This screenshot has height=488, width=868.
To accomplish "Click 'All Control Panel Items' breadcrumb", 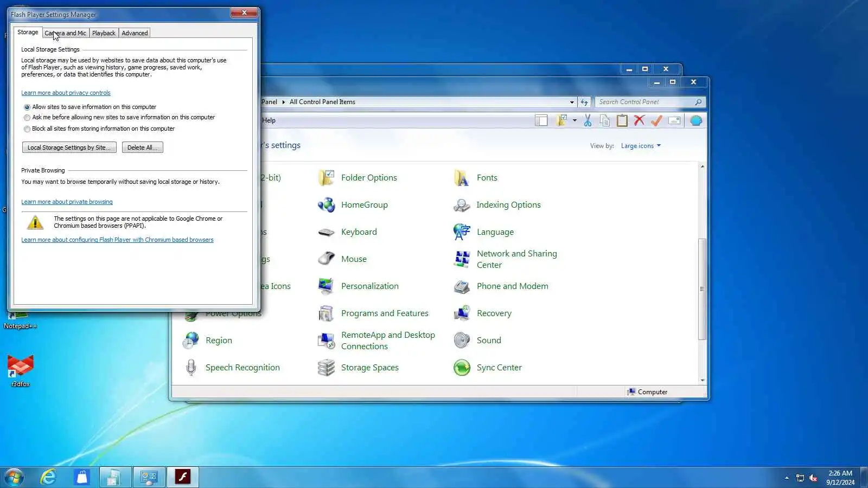I will click(322, 102).
